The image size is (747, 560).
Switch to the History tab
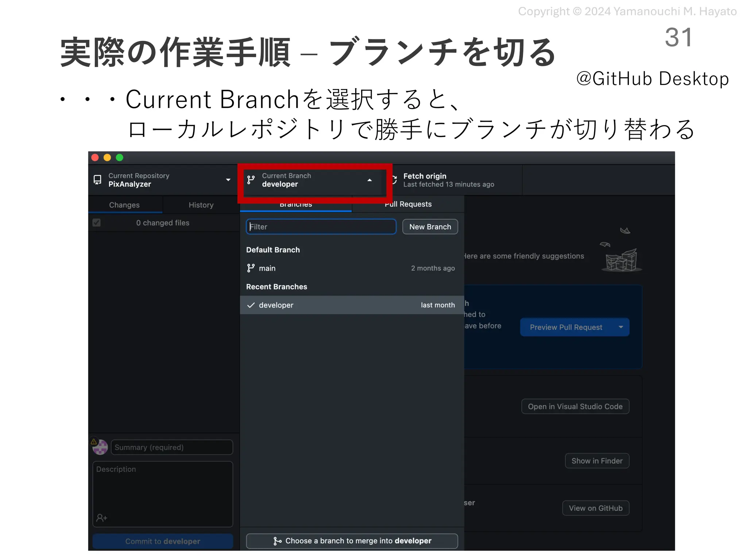pos(201,205)
